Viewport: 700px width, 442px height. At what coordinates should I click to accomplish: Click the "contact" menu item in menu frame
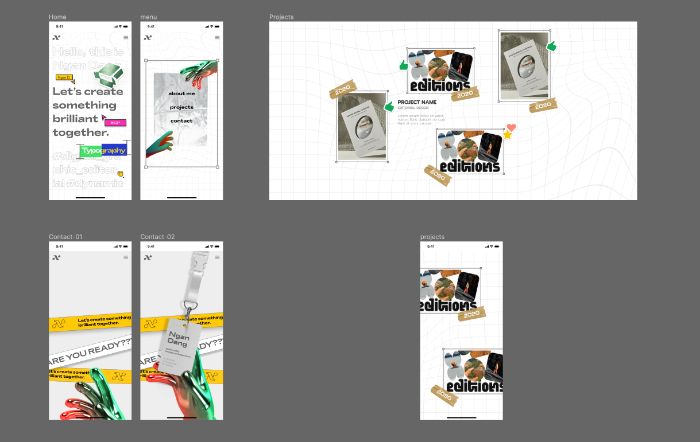pos(181,121)
